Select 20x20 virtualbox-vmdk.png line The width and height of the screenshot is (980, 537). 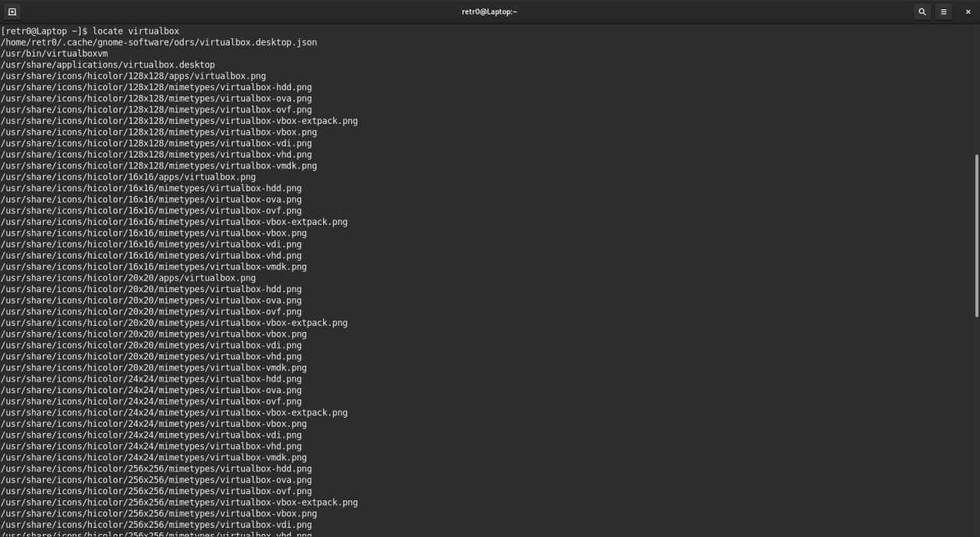[x=154, y=368]
